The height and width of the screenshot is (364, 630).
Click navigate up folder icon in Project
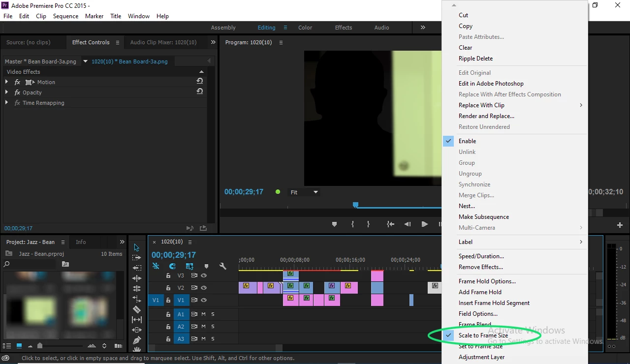coord(8,254)
